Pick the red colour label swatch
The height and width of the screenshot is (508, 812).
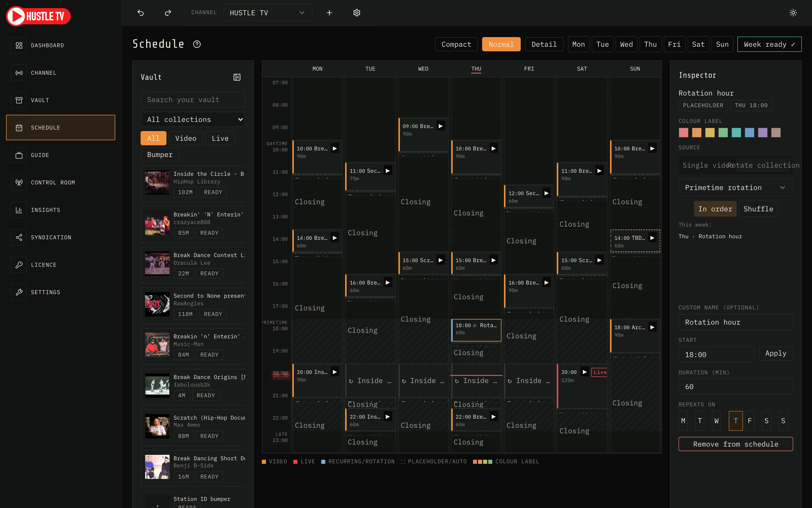pyautogui.click(x=684, y=132)
